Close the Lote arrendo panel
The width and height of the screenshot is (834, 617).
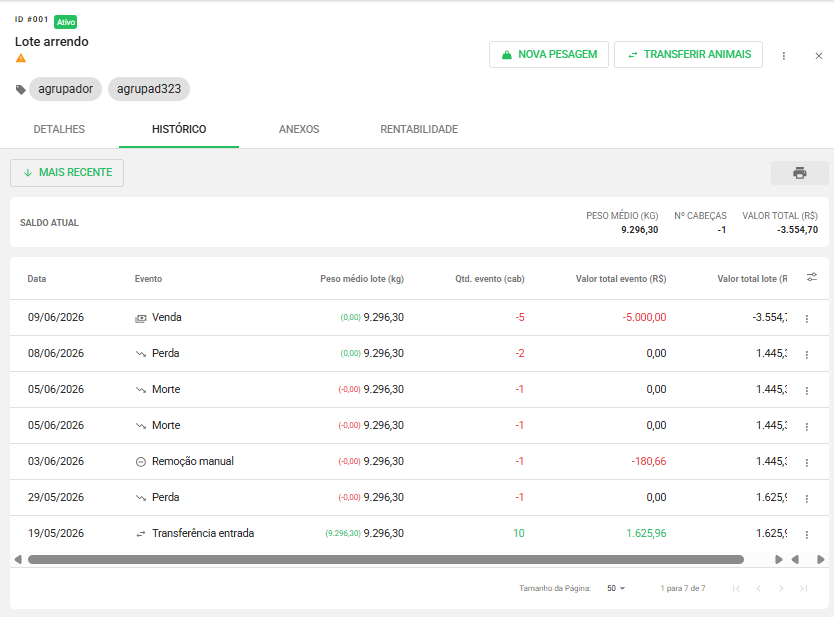tap(819, 55)
